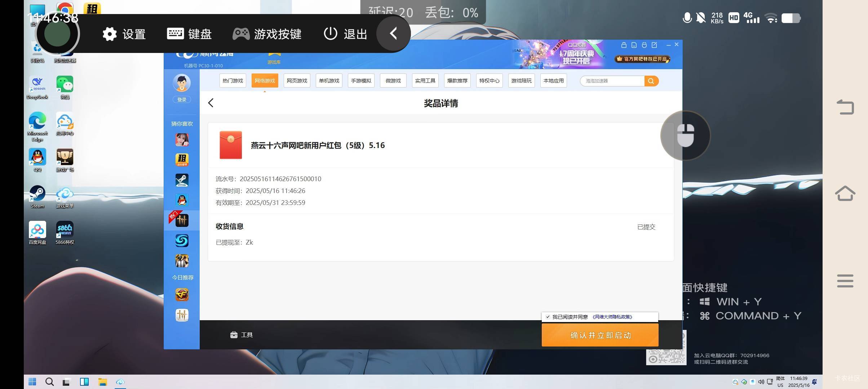Open the QQ desktop shortcut
The height and width of the screenshot is (389, 868).
[37, 160]
